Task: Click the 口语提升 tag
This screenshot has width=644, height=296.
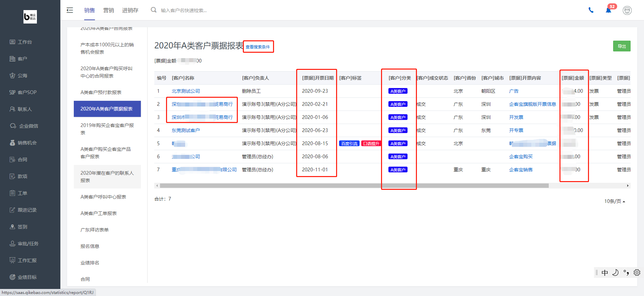Action: 371,143
